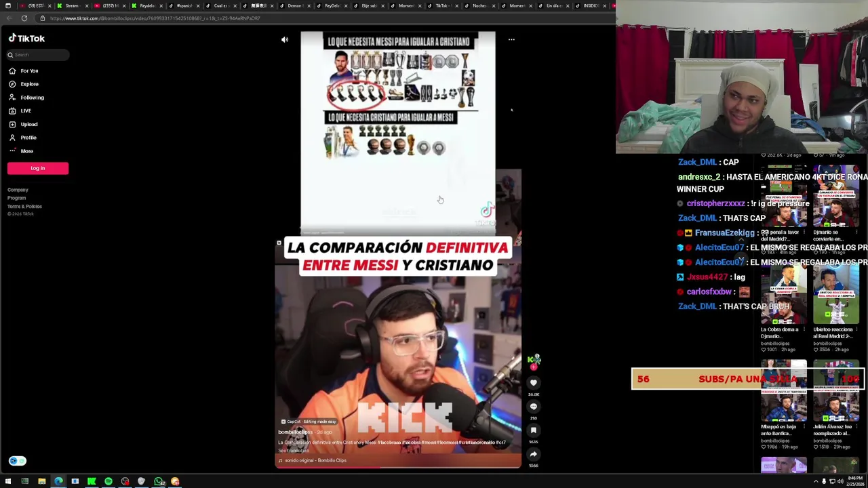Click the CapCut editing made easy tag
The height and width of the screenshot is (488, 868).
coord(309,422)
